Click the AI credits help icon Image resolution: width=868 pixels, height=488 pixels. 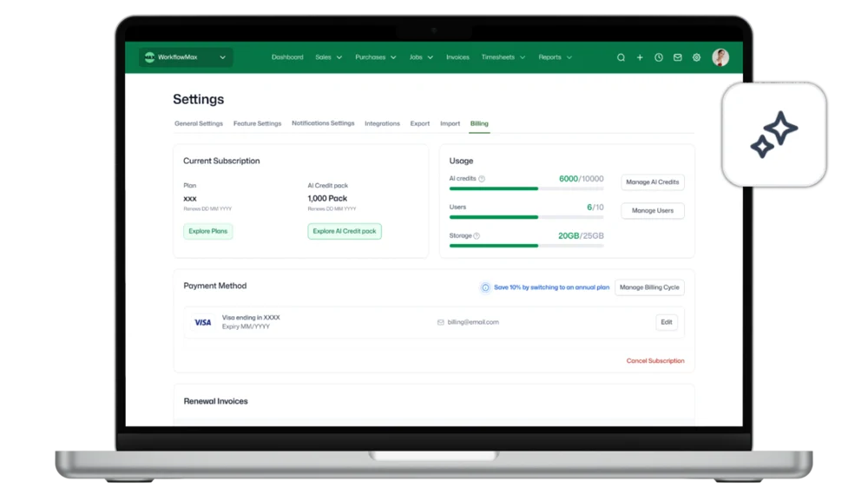[482, 179]
